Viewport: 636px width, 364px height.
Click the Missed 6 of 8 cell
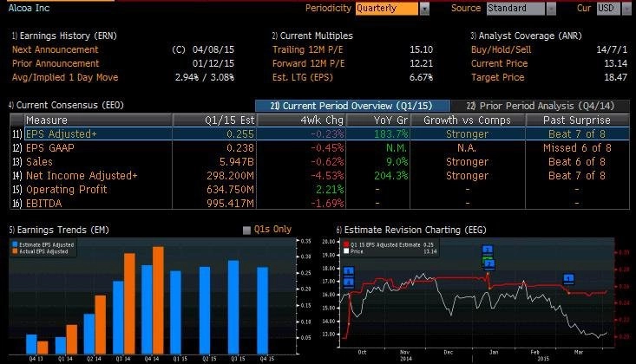577,148
